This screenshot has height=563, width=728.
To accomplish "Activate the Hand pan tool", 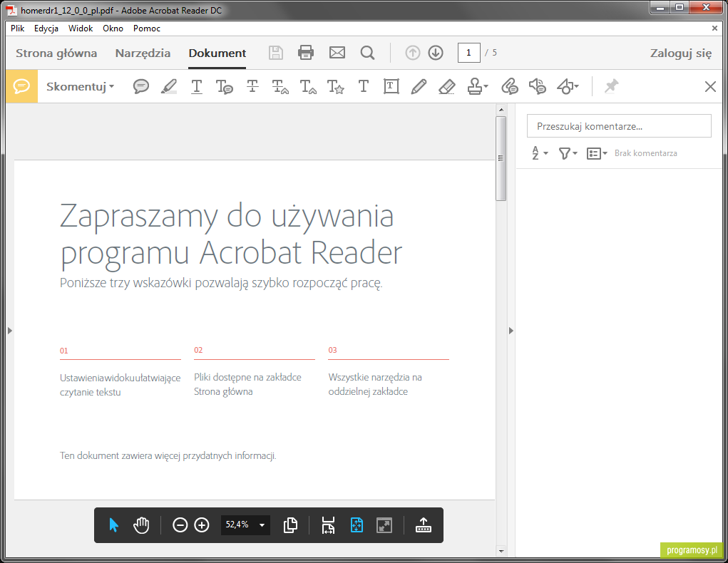I will tap(141, 525).
